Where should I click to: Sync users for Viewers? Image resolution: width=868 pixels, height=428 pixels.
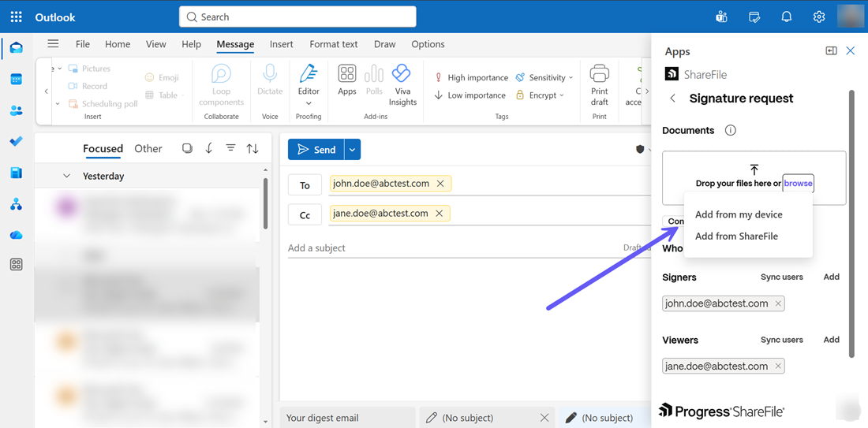tap(782, 340)
